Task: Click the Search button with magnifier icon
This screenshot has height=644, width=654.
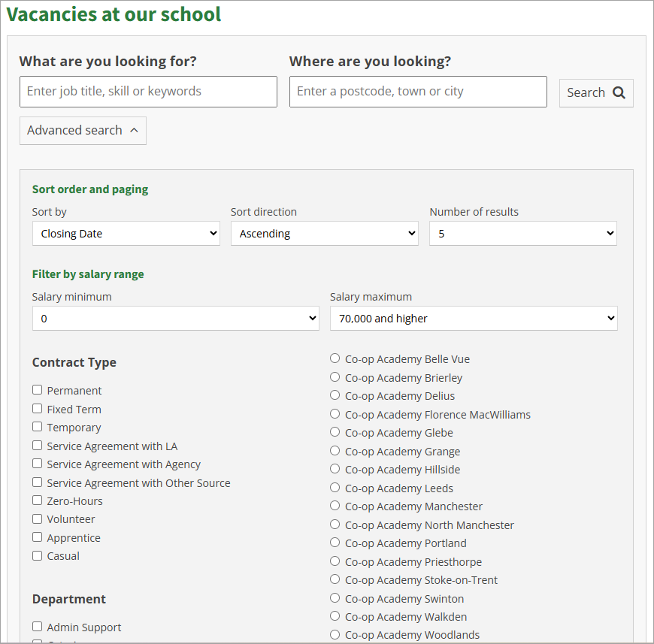Action: point(596,92)
